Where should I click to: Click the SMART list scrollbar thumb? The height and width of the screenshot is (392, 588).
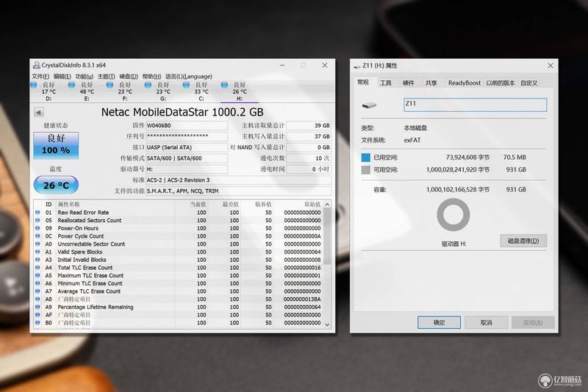coord(327,236)
